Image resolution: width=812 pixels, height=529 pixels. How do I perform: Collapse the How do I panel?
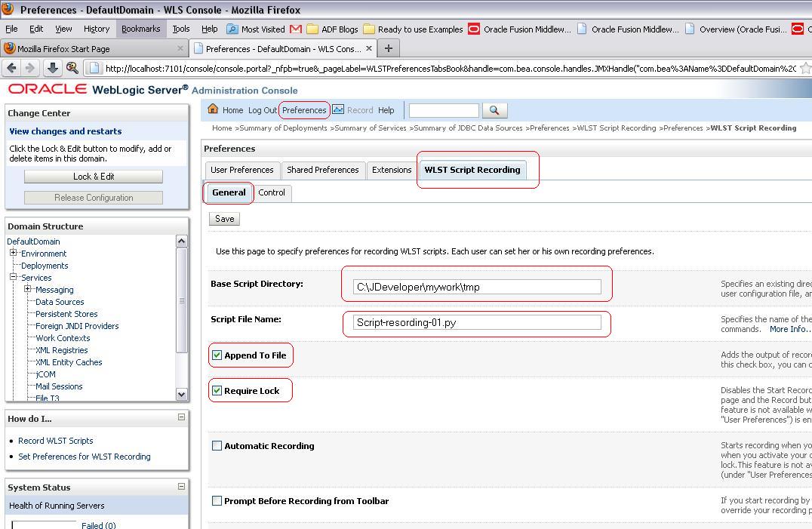tap(181, 417)
